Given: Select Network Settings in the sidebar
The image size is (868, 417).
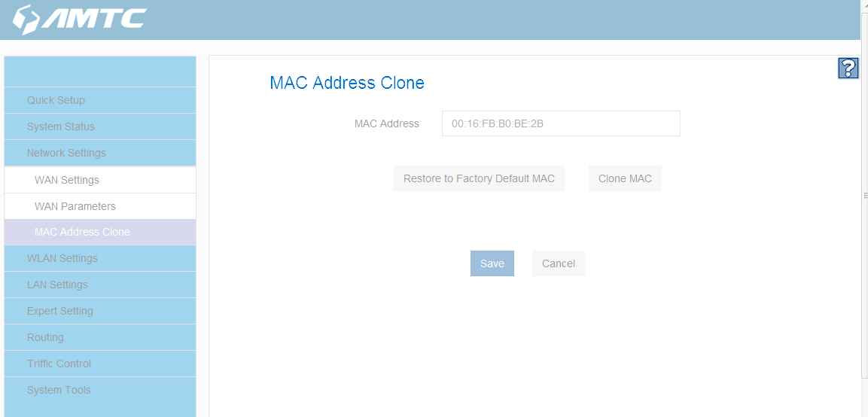Looking at the screenshot, I should click(100, 153).
